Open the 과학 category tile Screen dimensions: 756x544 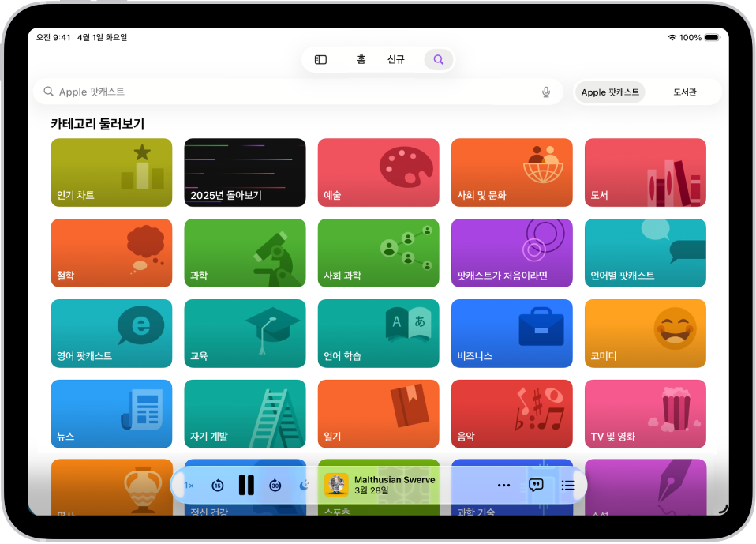pos(245,253)
